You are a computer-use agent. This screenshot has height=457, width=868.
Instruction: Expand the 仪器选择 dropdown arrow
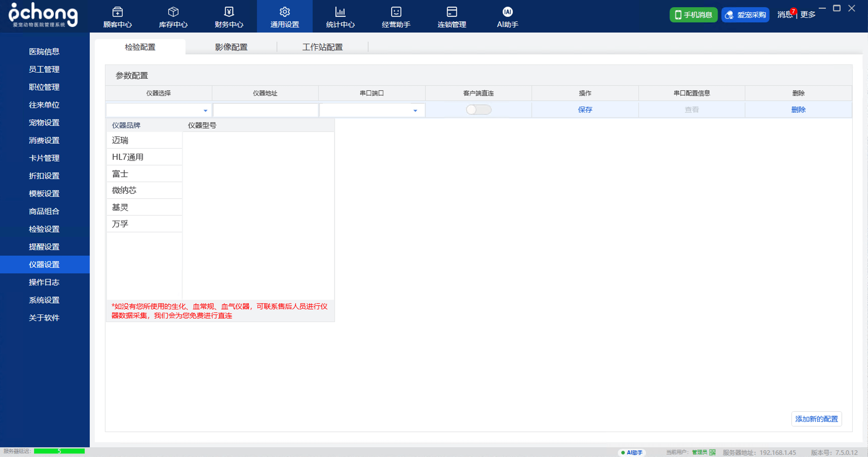[x=205, y=111]
